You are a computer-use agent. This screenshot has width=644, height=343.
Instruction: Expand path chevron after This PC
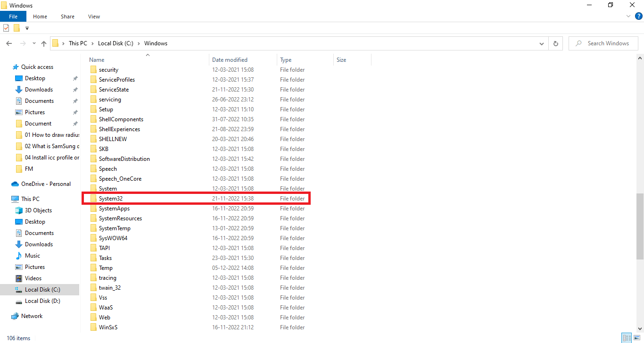(92, 43)
